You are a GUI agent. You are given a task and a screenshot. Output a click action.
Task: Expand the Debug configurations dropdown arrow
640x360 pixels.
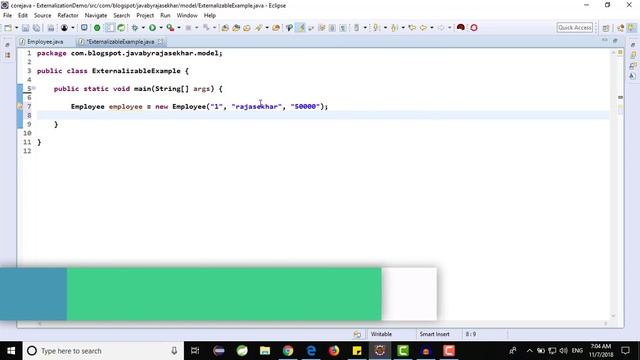(x=143, y=28)
